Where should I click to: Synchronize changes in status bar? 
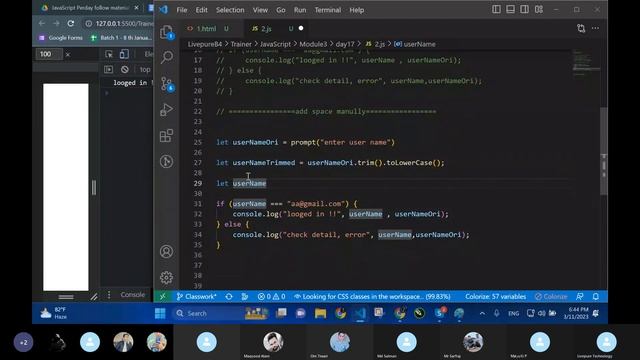229,297
